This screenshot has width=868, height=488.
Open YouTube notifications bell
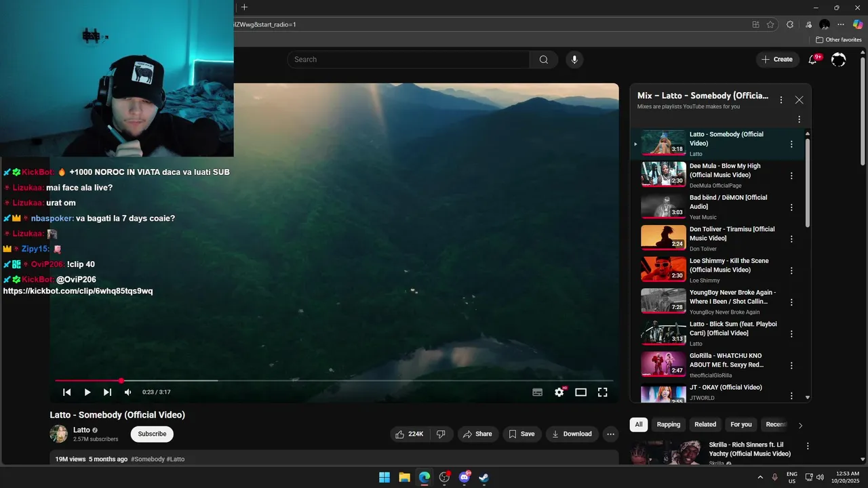[812, 60]
